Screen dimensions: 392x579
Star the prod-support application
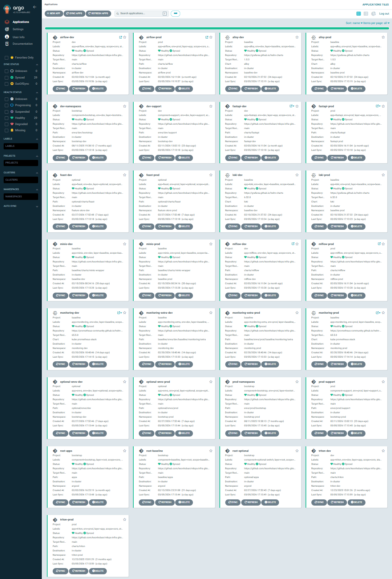tap(383, 382)
